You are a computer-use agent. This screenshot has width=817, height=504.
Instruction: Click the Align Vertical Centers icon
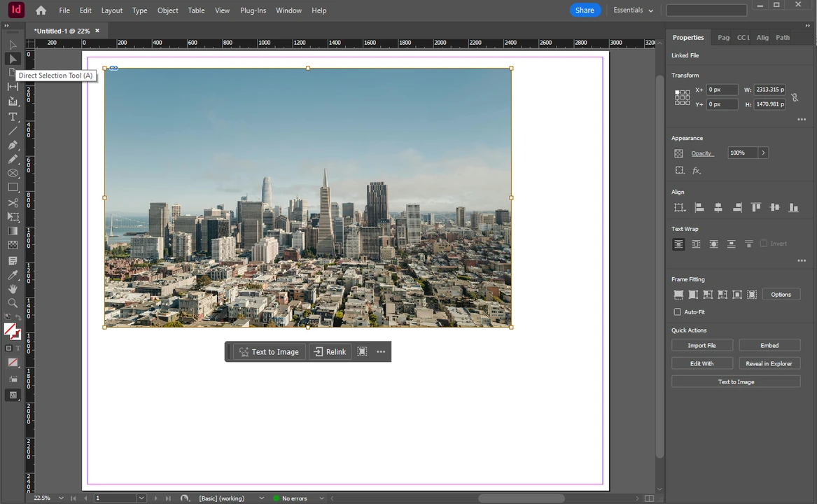pyautogui.click(x=775, y=207)
